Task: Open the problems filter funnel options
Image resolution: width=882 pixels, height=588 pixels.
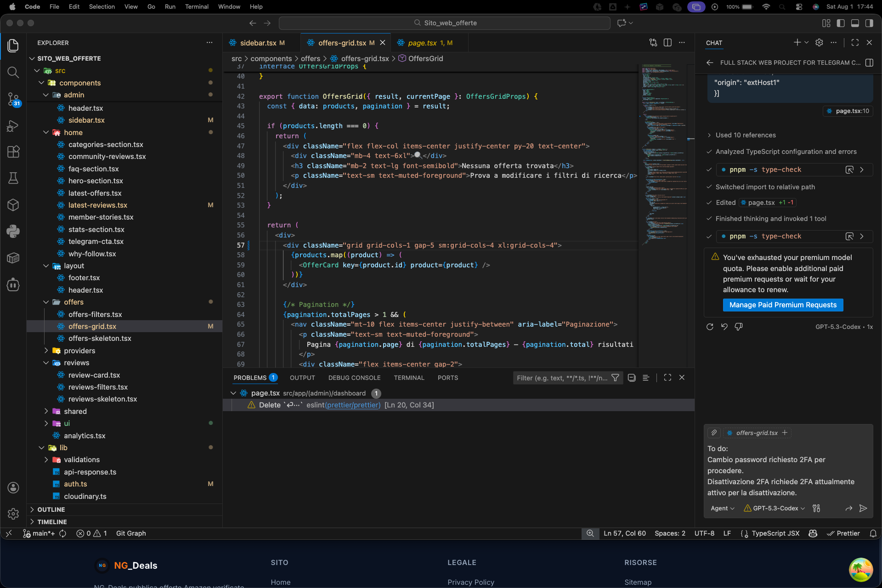Action: pos(615,378)
